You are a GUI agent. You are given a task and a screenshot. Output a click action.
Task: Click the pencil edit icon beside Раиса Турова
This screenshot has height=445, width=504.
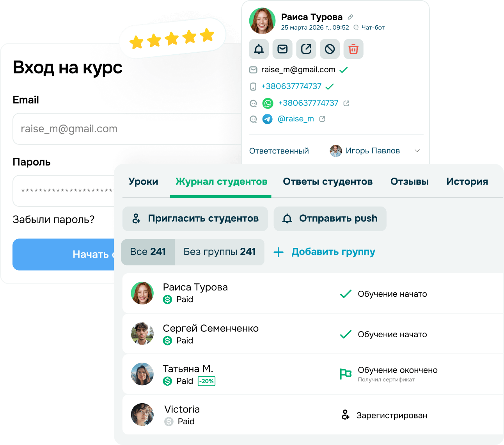[x=350, y=17]
